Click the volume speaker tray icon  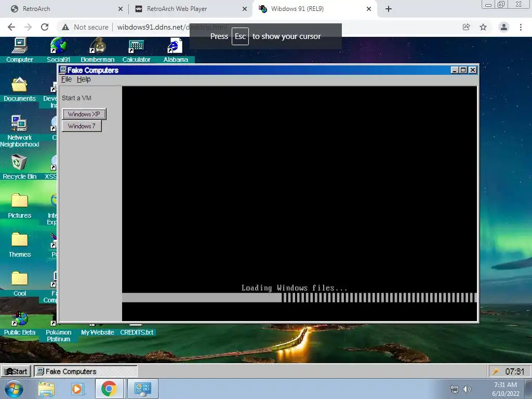click(467, 389)
